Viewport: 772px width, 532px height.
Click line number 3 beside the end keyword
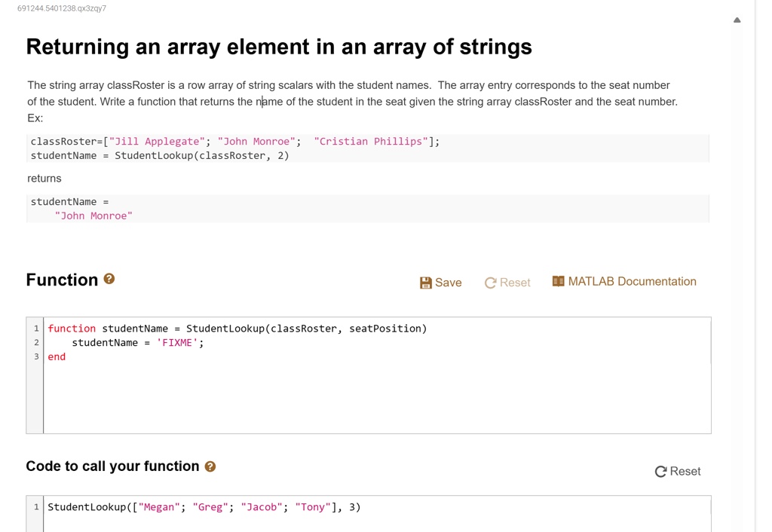(x=35, y=356)
